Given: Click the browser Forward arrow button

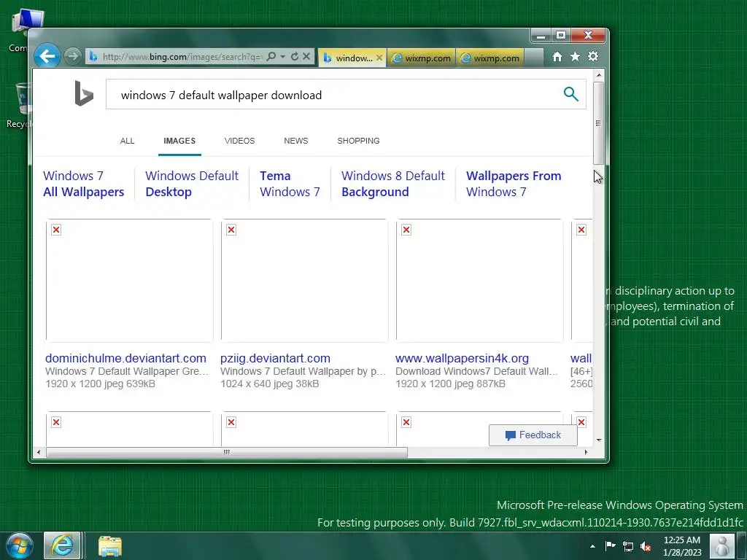Looking at the screenshot, I should pyautogui.click(x=72, y=56).
